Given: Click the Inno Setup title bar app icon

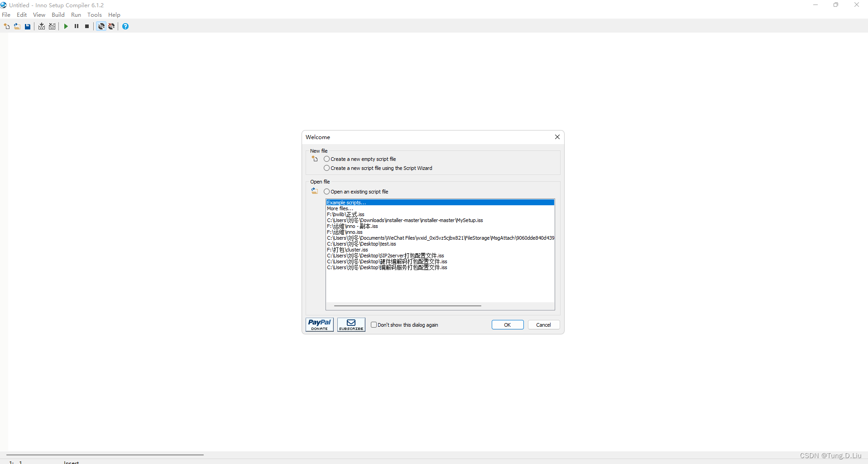Looking at the screenshot, I should tap(4, 5).
